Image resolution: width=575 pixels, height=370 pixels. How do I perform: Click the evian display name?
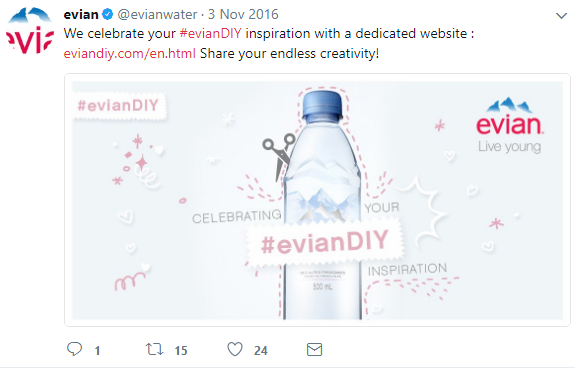click(x=81, y=14)
